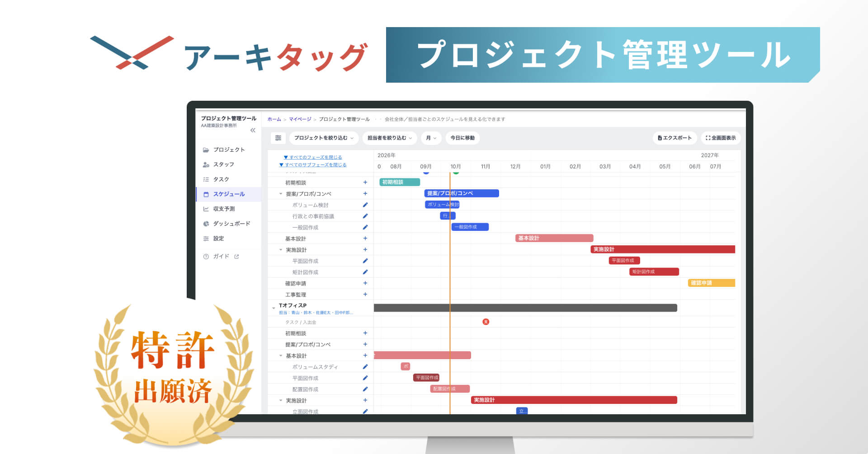Click すべてのフェーズを閉じる link
This screenshot has height=454, width=868.
[x=313, y=157]
